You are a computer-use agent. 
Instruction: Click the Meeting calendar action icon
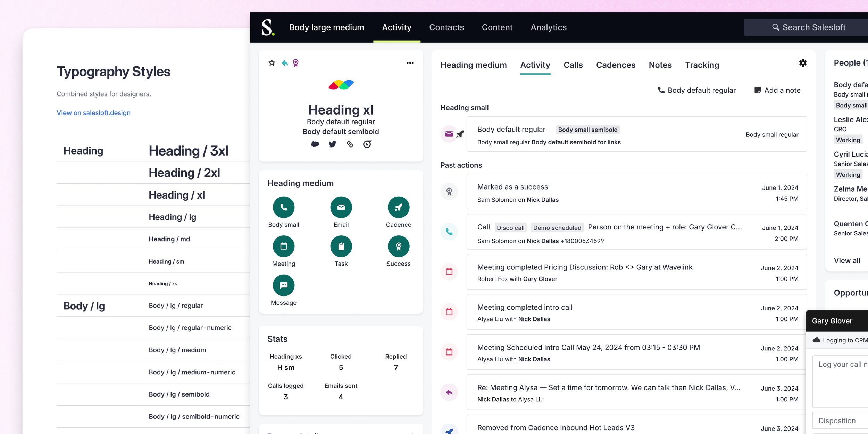click(x=283, y=246)
